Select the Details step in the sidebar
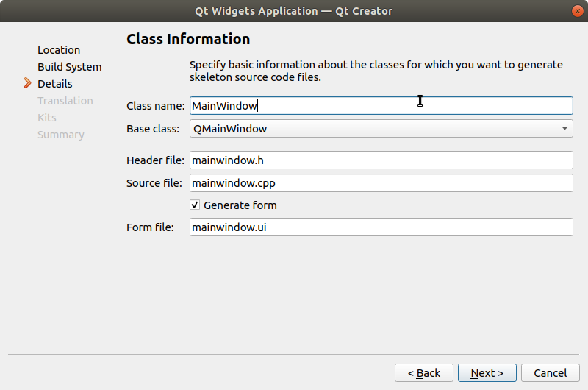 coord(55,84)
